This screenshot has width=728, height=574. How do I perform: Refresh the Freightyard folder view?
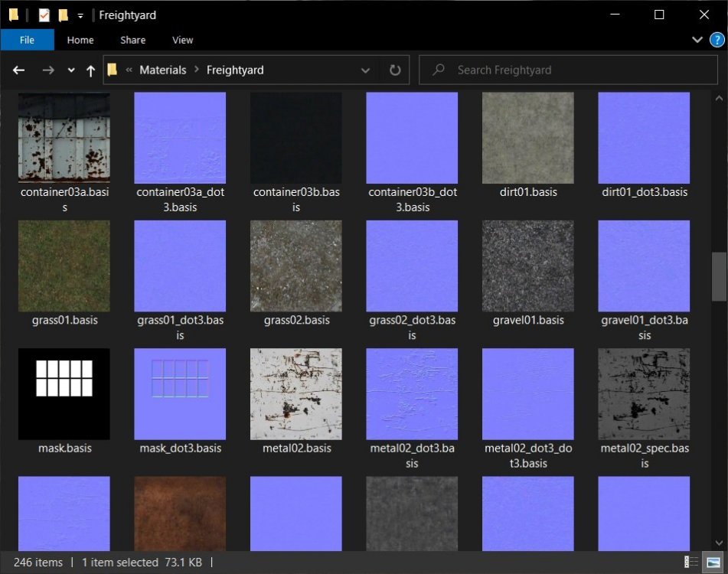[395, 70]
